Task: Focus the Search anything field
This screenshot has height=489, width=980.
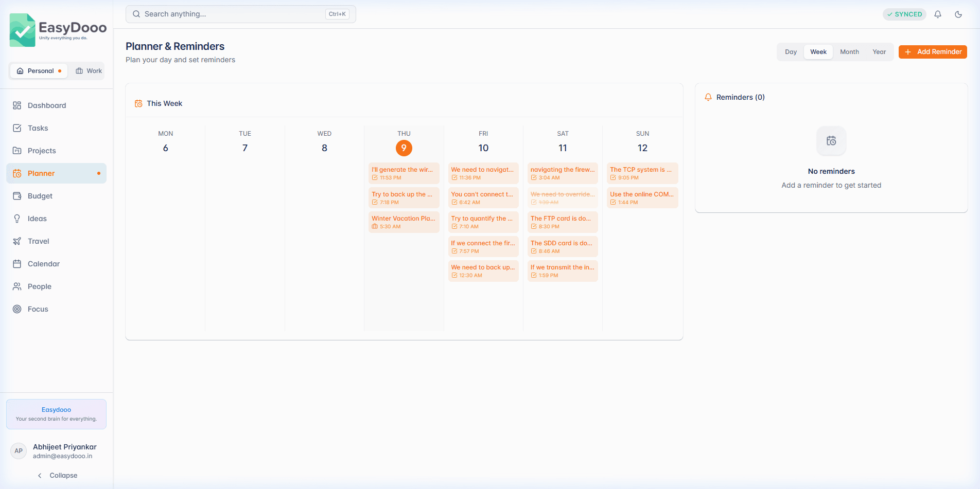Action: 241,14
